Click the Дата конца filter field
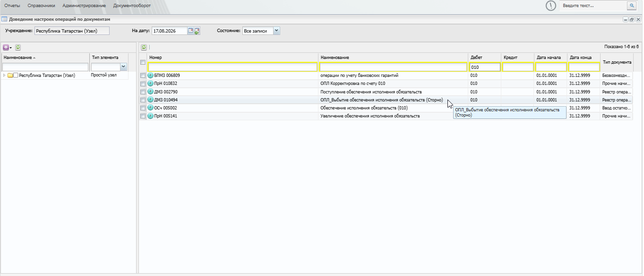This screenshot has height=276, width=644. (x=584, y=67)
